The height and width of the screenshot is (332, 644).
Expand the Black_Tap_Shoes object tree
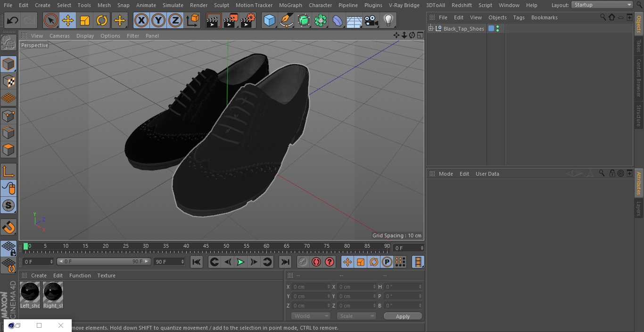point(430,29)
